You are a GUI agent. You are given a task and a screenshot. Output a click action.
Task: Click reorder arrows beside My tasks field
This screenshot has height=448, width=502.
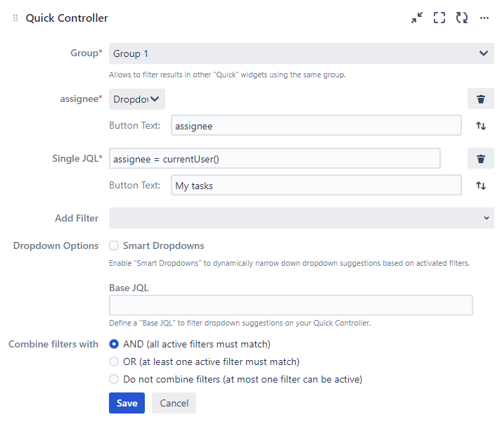click(481, 186)
